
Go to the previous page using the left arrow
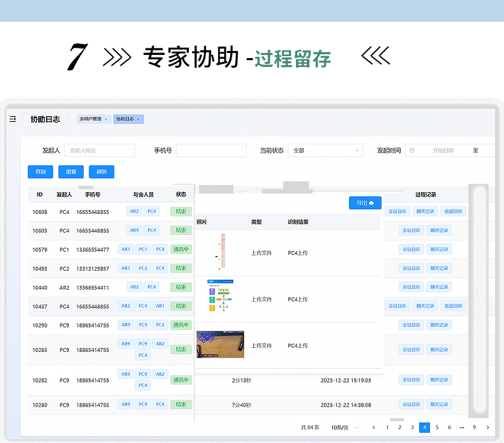374,427
